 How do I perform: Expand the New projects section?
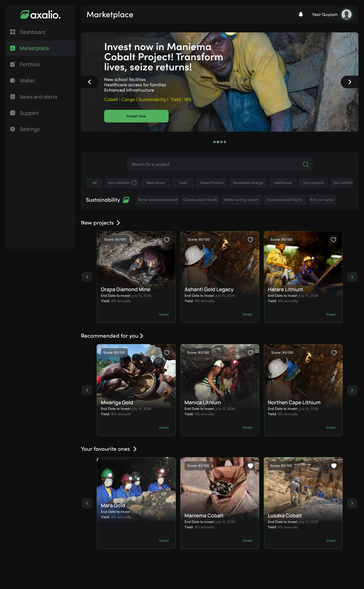(x=118, y=223)
